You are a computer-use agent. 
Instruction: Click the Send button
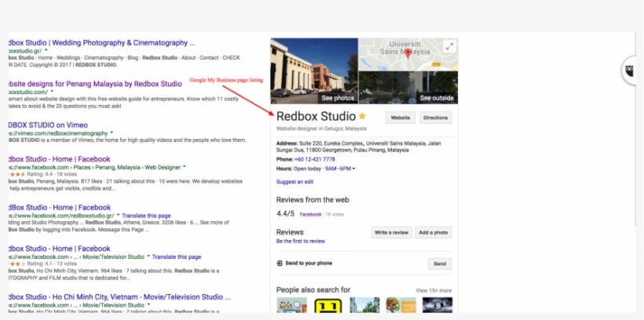440,264
